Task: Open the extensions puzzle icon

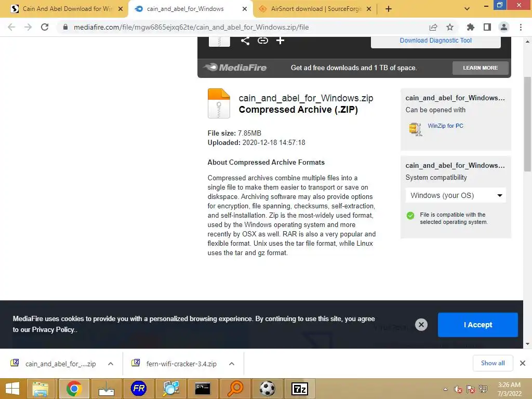Action: click(470, 27)
